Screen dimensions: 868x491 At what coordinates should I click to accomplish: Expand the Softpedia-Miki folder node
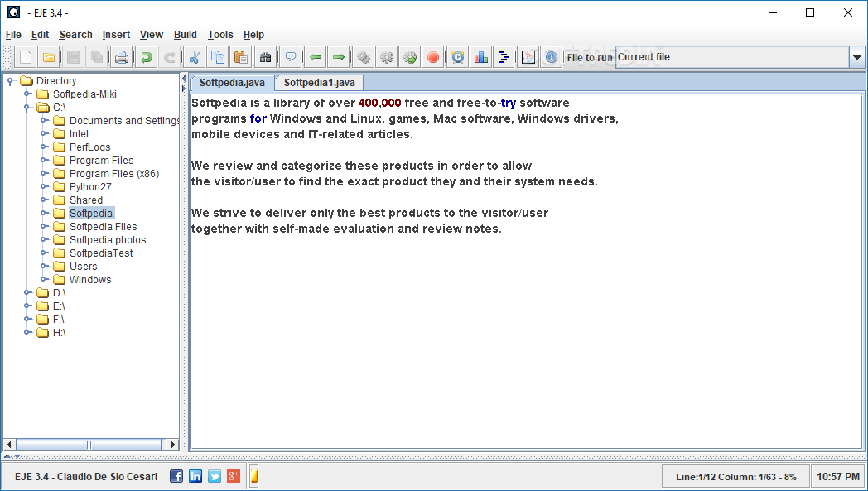click(27, 94)
